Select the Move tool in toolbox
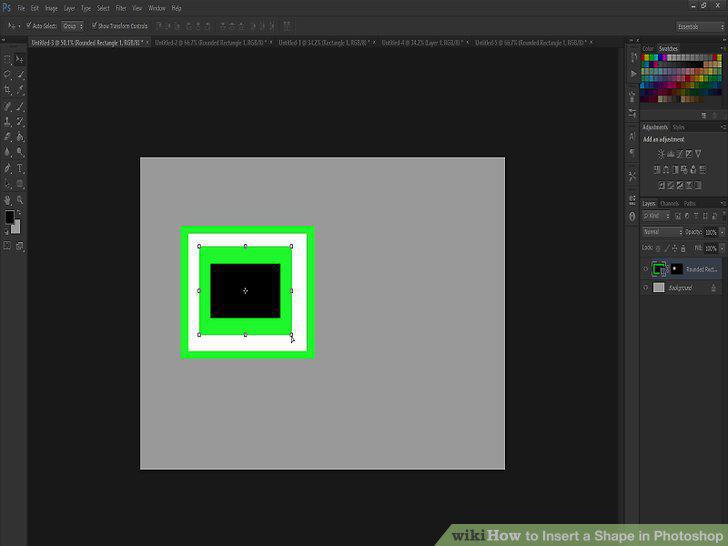 pyautogui.click(x=20, y=59)
